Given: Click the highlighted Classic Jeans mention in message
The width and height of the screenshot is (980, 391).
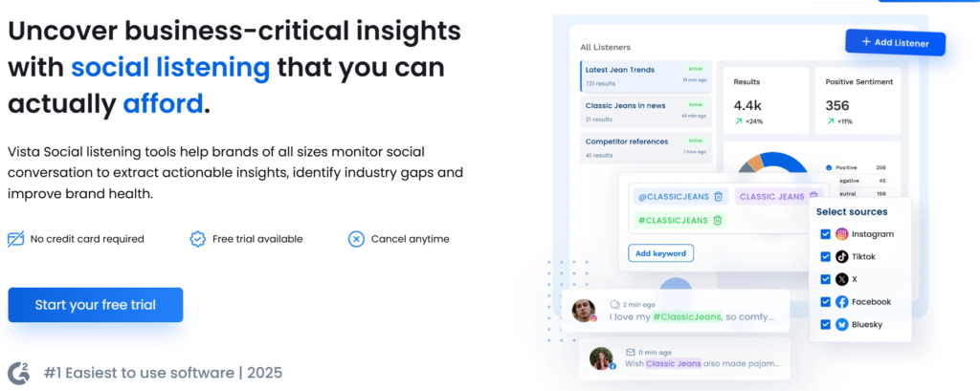Looking at the screenshot, I should point(673,363).
